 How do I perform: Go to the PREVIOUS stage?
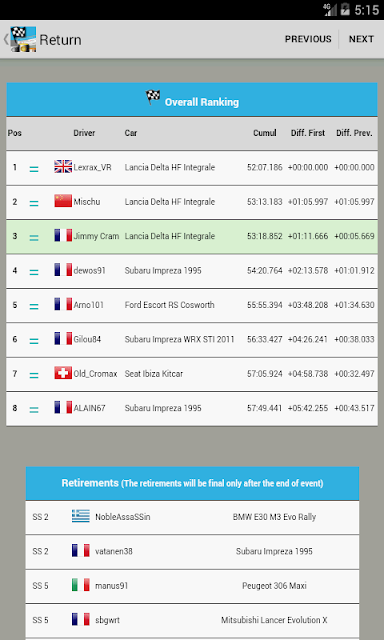308,39
